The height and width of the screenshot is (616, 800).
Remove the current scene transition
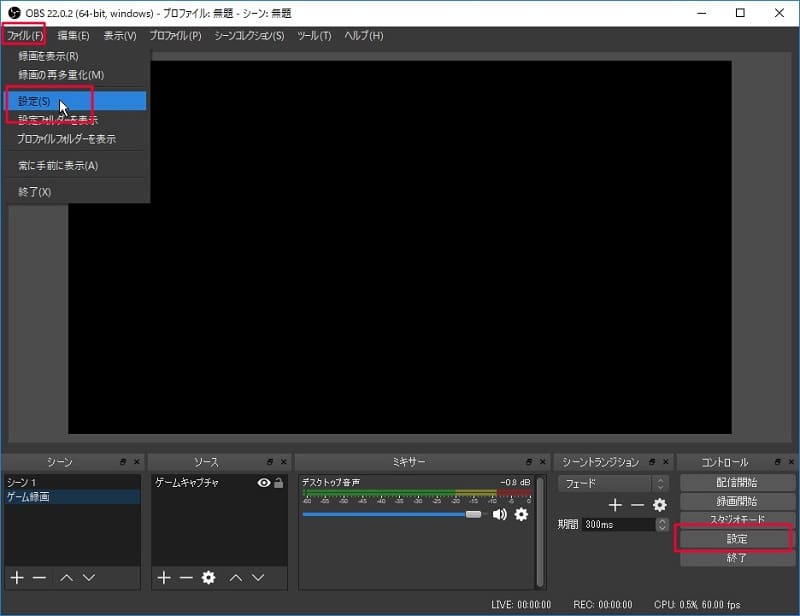click(x=636, y=505)
